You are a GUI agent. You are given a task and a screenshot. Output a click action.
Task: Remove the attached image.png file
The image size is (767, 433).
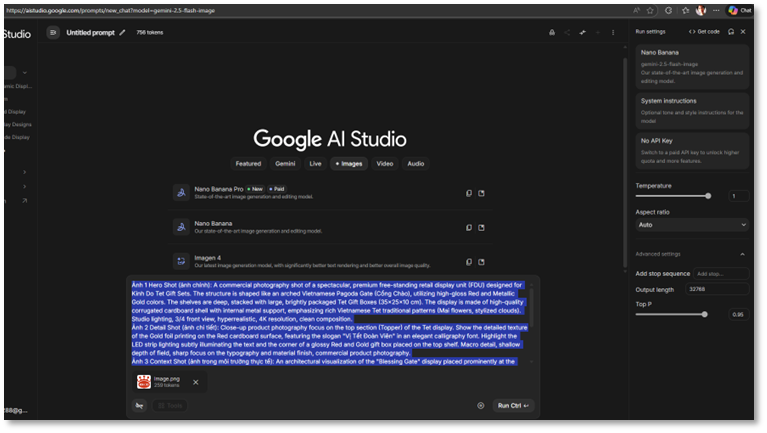[x=196, y=382]
